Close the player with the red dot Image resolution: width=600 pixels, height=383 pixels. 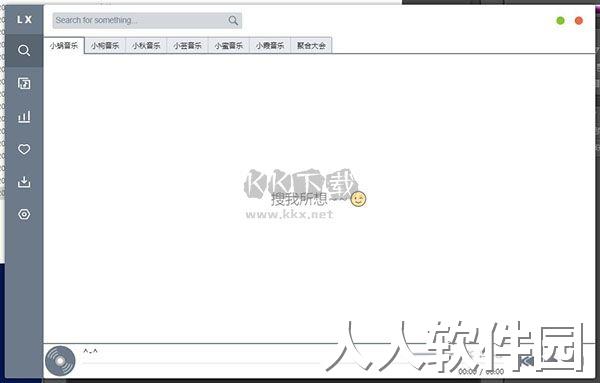click(579, 21)
